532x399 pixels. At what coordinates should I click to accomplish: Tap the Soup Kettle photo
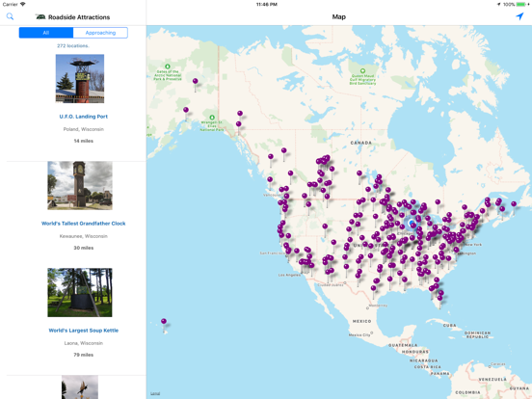(80, 292)
